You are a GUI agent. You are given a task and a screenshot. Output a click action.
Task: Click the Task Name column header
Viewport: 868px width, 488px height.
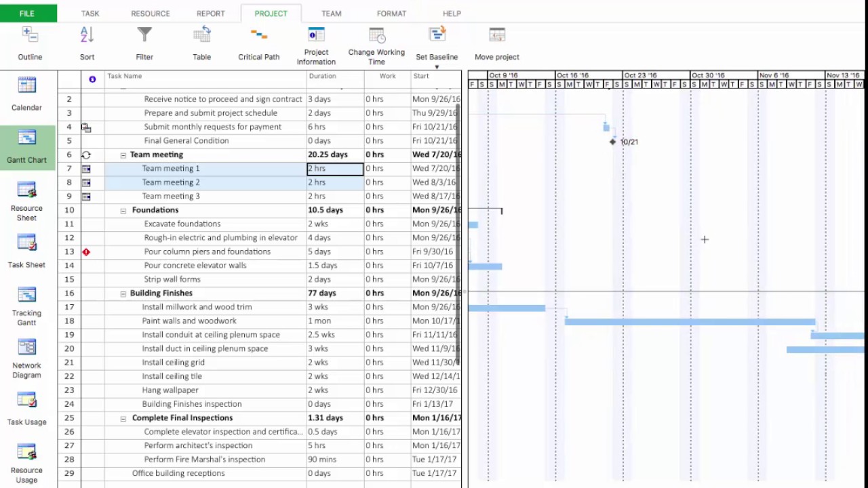click(x=205, y=79)
